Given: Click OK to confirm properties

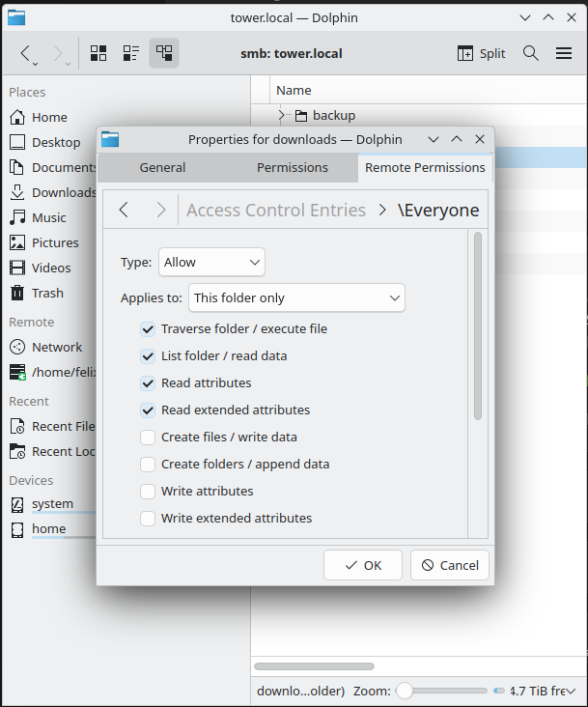Looking at the screenshot, I should (x=363, y=565).
